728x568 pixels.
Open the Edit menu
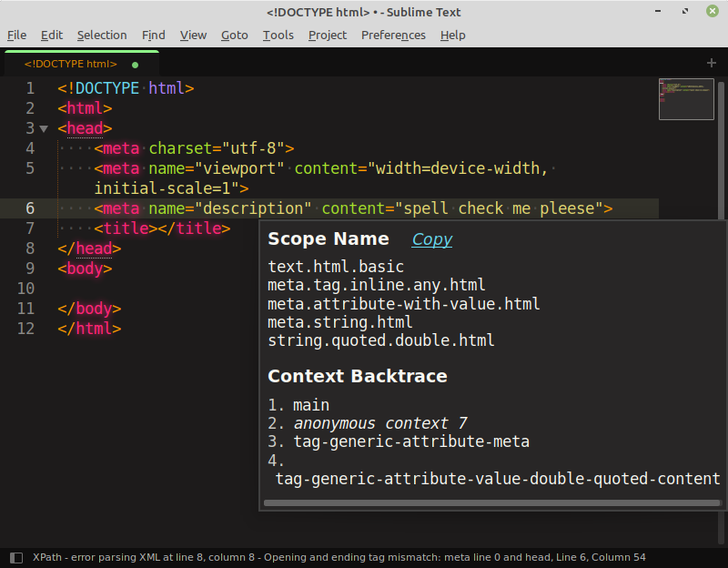click(x=52, y=35)
